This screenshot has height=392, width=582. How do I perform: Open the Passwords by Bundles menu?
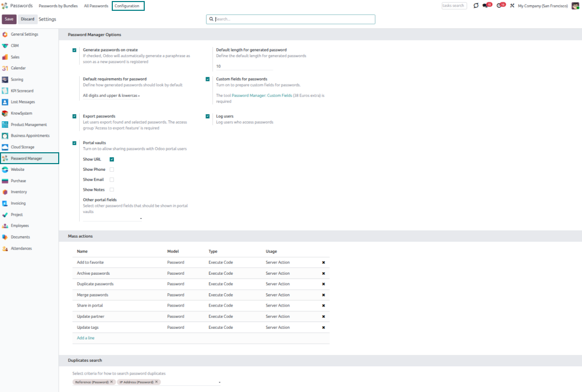point(58,6)
